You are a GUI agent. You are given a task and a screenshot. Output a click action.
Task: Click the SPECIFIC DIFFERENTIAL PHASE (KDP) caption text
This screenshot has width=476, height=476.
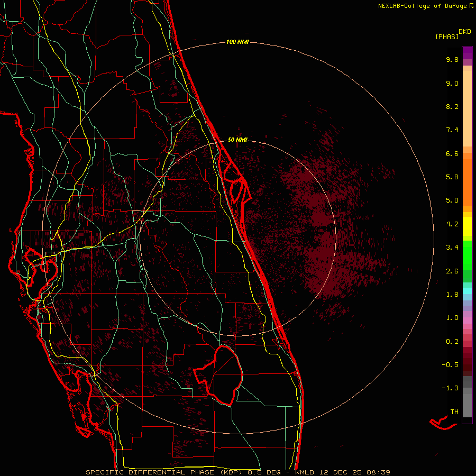(165, 472)
